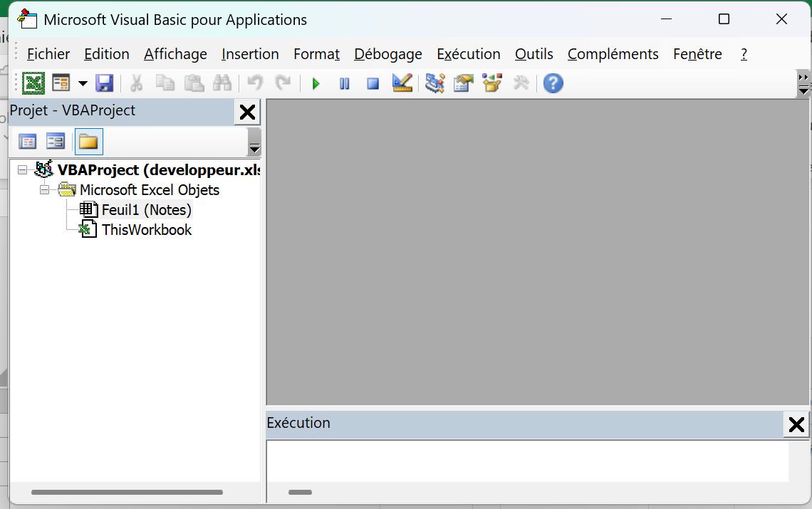Open the Format menu
Screen dimensions: 812x509
[x=316, y=54]
